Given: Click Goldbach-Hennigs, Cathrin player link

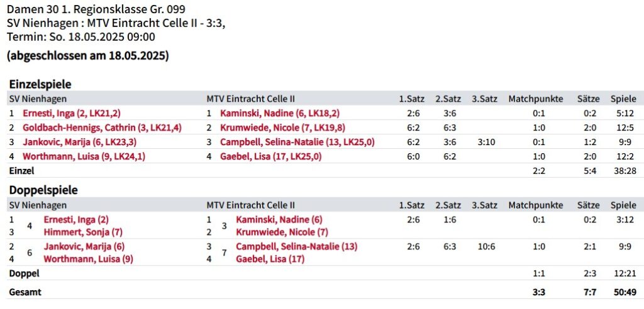Looking at the screenshot, I should coord(102,127).
